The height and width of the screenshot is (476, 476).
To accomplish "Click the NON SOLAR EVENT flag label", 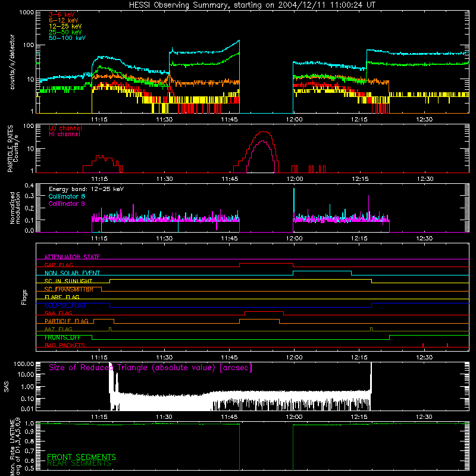I will coord(72,273).
